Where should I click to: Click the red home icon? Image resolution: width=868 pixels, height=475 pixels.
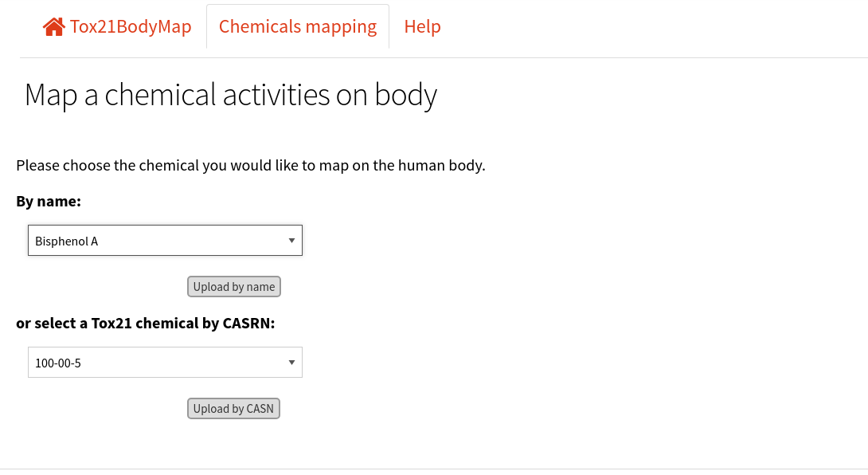point(53,26)
